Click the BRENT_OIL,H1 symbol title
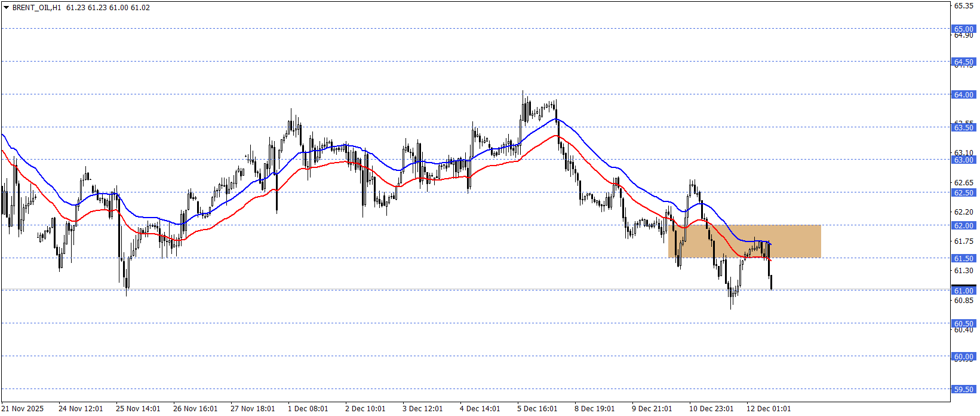The image size is (980, 416). 36,8
